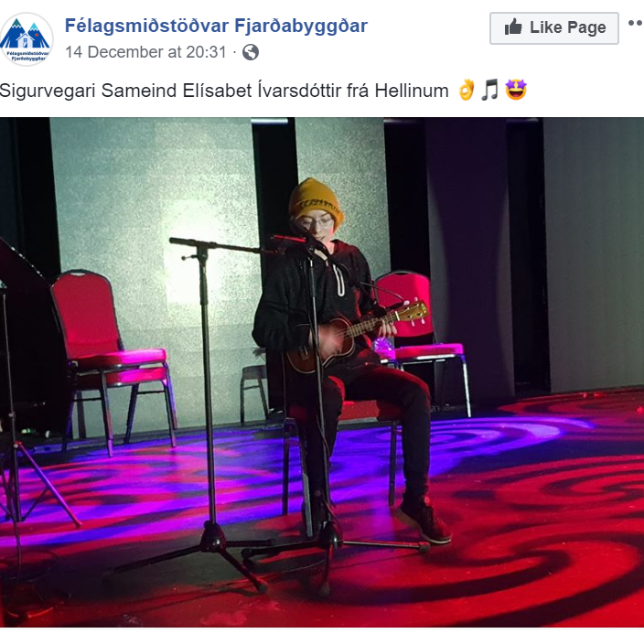The image size is (644, 644).
Task: Click the thumbs-up icon on Like Page
Action: point(513,27)
